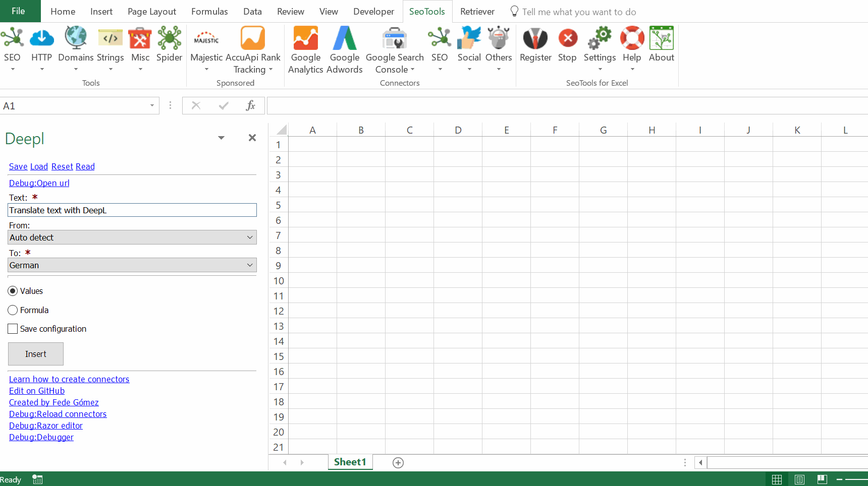Select the Sheet1 tab
Screen dimensions: 868x486
[x=350, y=462]
